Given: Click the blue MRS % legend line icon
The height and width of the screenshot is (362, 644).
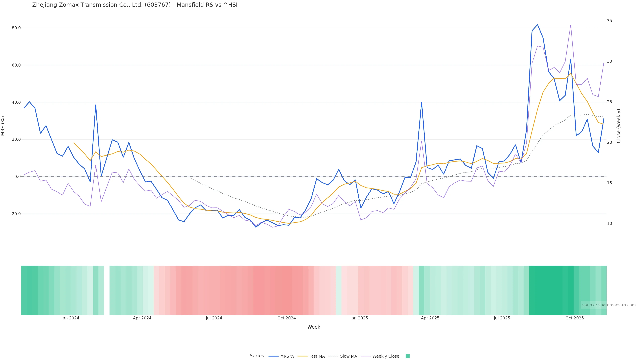Looking at the screenshot, I should [274, 356].
